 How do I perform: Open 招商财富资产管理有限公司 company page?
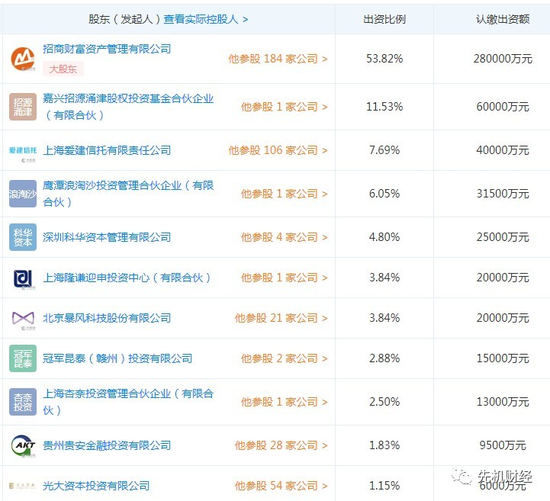(x=107, y=49)
